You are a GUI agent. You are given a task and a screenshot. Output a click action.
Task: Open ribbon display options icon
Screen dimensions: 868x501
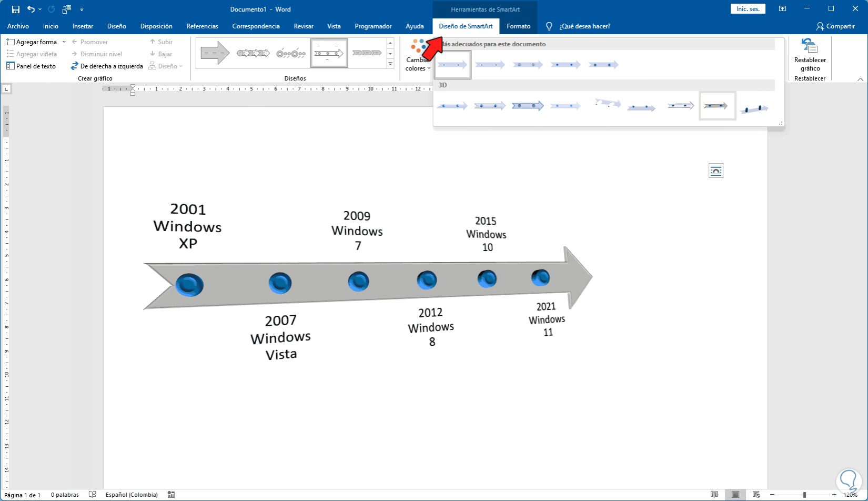(783, 9)
